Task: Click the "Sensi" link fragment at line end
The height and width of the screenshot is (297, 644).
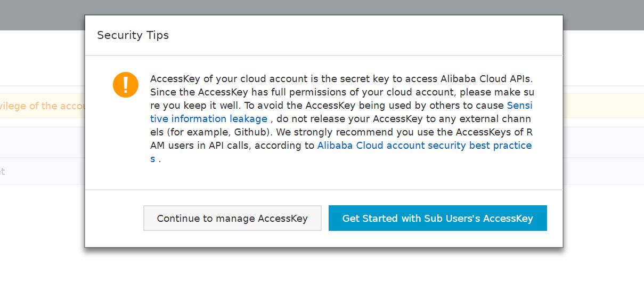Action: [x=519, y=106]
